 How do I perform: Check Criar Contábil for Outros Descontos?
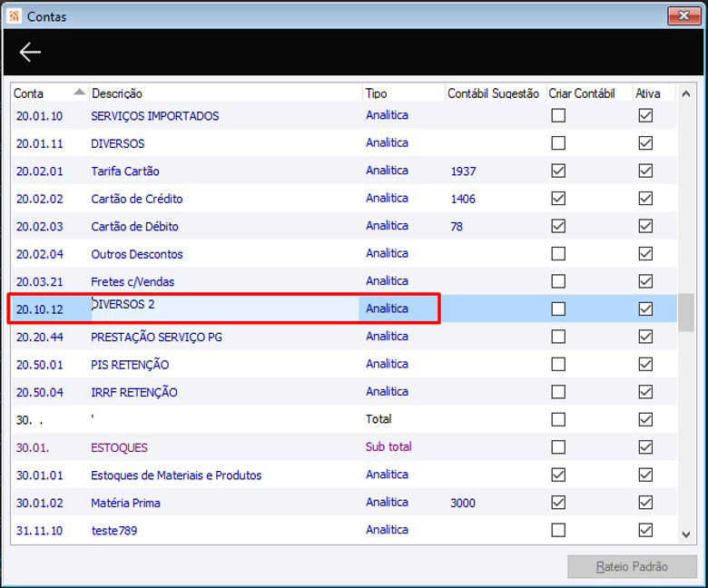point(558,253)
